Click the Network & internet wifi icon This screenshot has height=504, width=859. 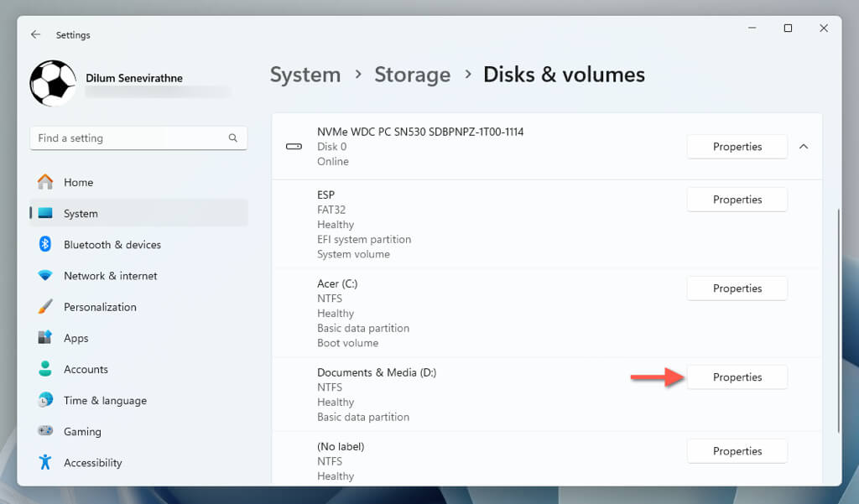(x=45, y=276)
